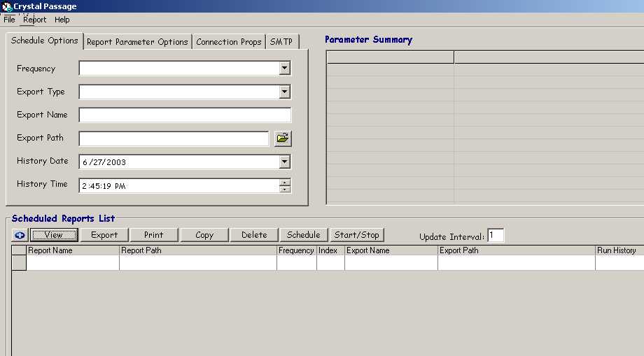Increase History Time with the up spinner
Image resolution: width=644 pixels, height=356 pixels.
(x=285, y=182)
